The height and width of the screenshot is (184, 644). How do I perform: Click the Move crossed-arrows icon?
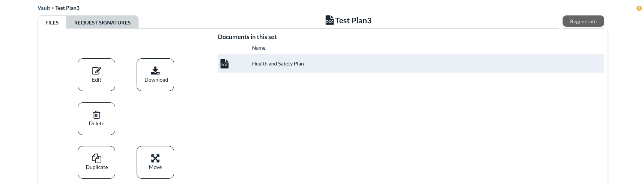(x=155, y=158)
